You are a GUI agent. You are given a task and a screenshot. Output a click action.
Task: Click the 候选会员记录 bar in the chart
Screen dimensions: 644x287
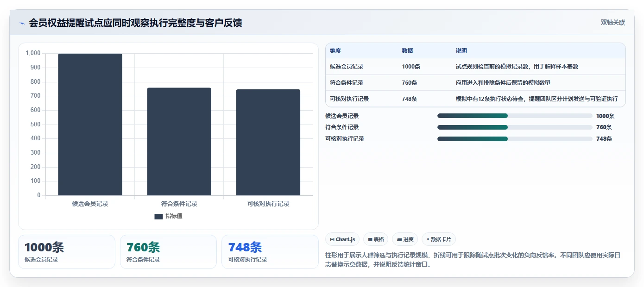tap(90, 125)
